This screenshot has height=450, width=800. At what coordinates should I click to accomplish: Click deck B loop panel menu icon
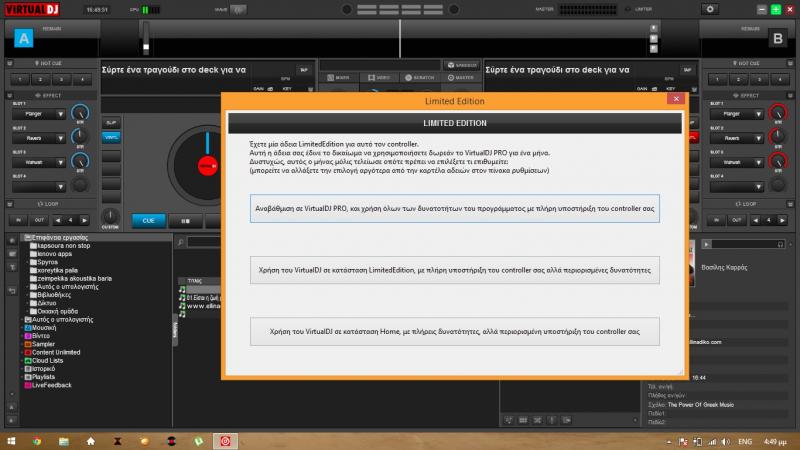tap(790, 204)
